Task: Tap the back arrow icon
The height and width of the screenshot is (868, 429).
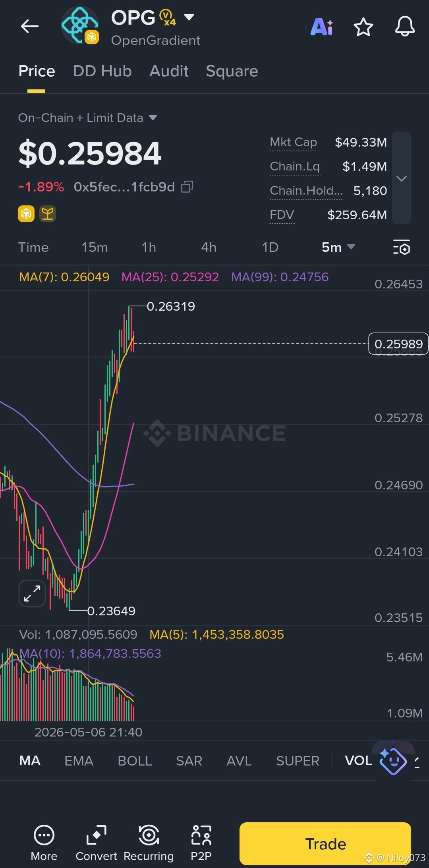Action: click(x=30, y=27)
